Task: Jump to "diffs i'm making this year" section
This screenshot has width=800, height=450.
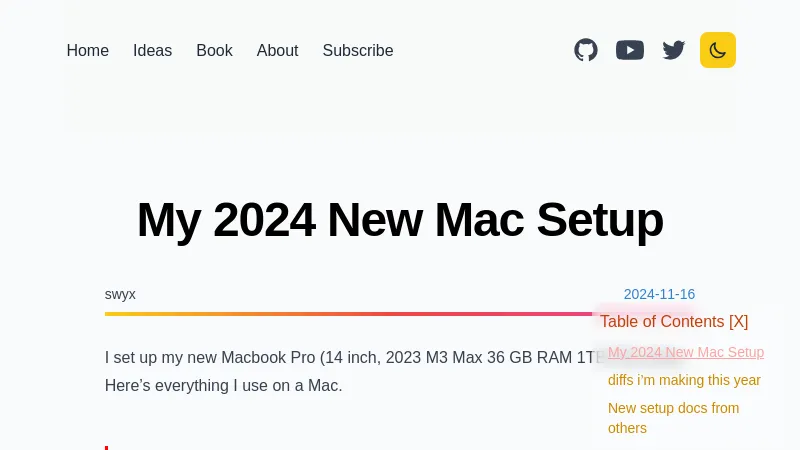Action: point(684,380)
